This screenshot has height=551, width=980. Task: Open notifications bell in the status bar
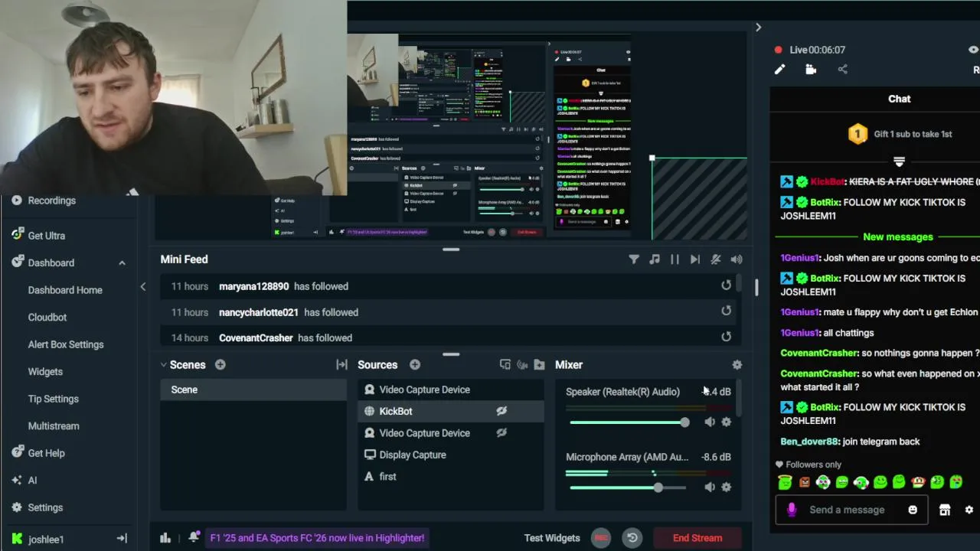tap(194, 537)
